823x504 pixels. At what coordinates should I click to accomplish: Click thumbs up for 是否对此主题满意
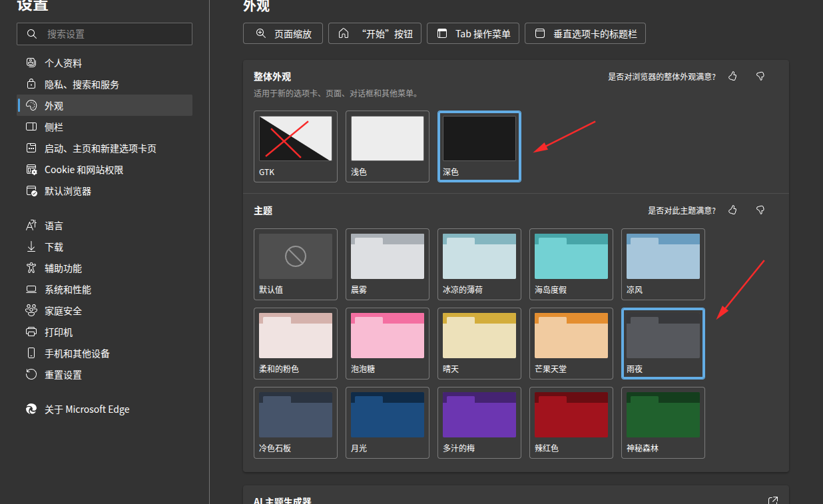pyautogui.click(x=733, y=210)
